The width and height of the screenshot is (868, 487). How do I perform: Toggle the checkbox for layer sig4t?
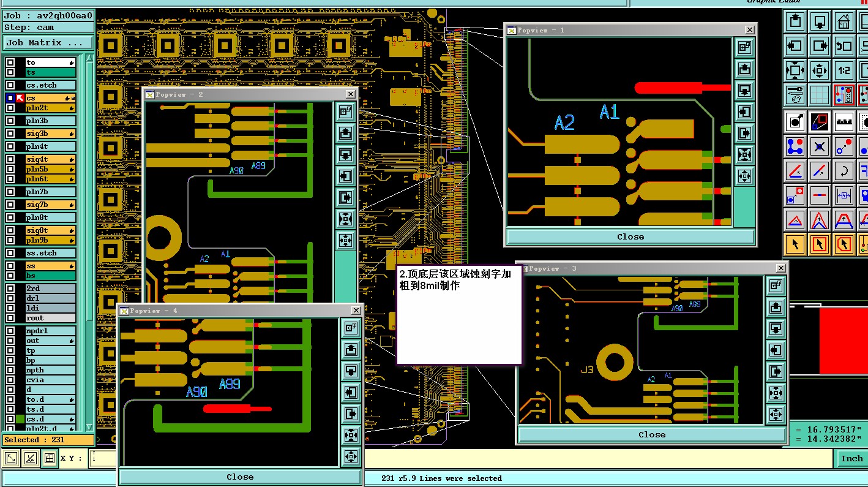[x=10, y=159]
